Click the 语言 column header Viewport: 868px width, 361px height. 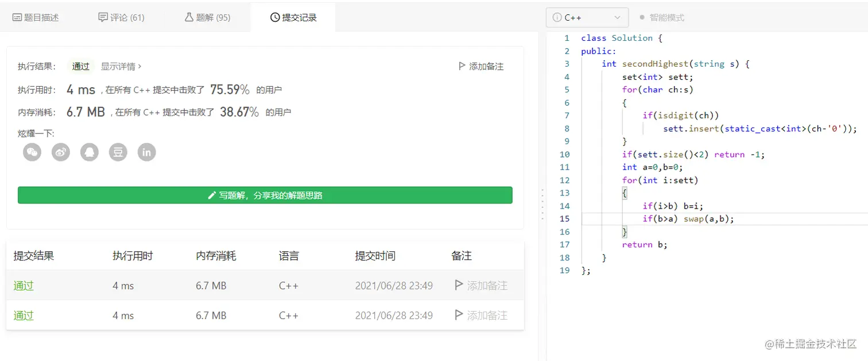click(289, 256)
